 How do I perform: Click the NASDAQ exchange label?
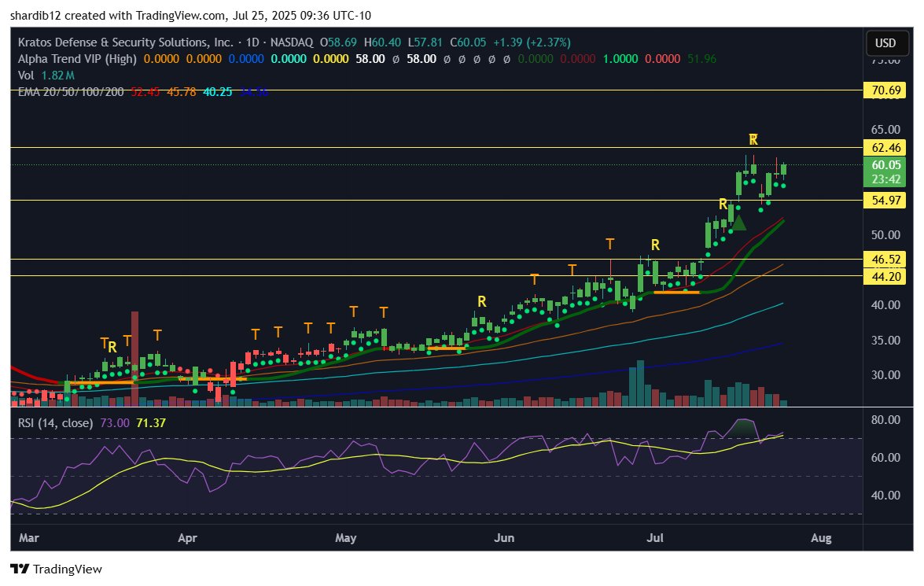(x=292, y=42)
